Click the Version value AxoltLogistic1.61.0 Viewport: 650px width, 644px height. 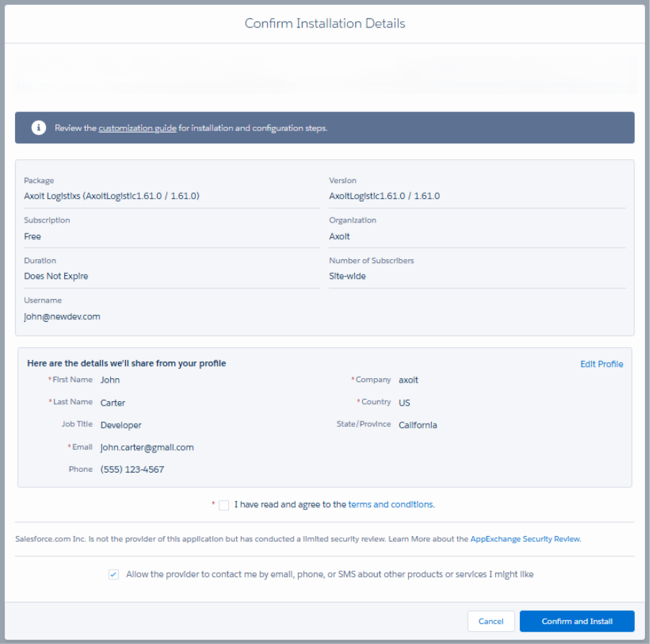[384, 196]
